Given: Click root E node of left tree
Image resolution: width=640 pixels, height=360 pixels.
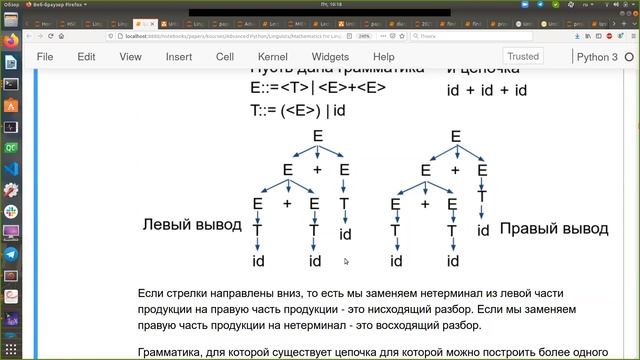Looking at the screenshot, I should (x=318, y=136).
